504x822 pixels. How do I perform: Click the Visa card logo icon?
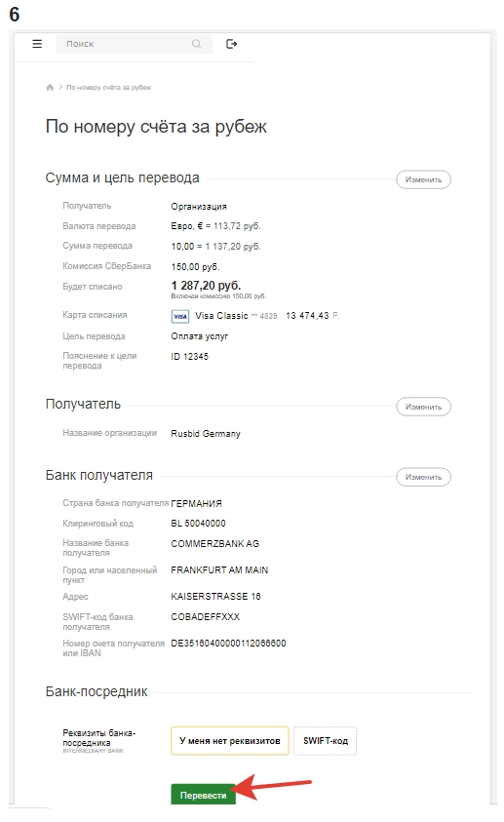pyautogui.click(x=180, y=316)
